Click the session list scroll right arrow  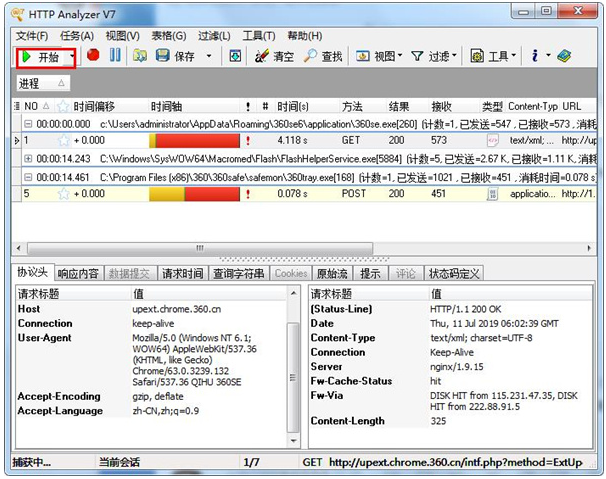589,248
